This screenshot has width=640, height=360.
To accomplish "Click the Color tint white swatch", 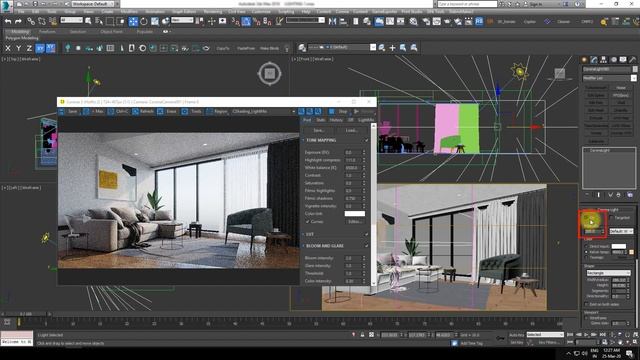I will (x=355, y=214).
